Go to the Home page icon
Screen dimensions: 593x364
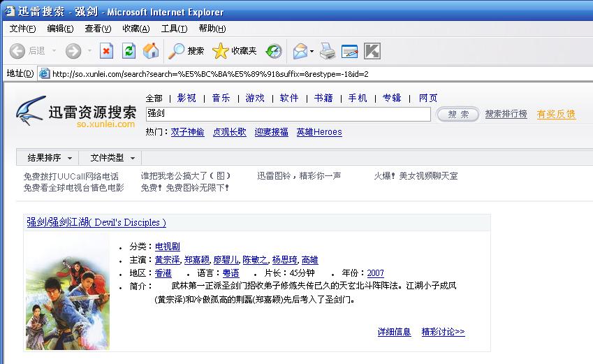(x=150, y=50)
